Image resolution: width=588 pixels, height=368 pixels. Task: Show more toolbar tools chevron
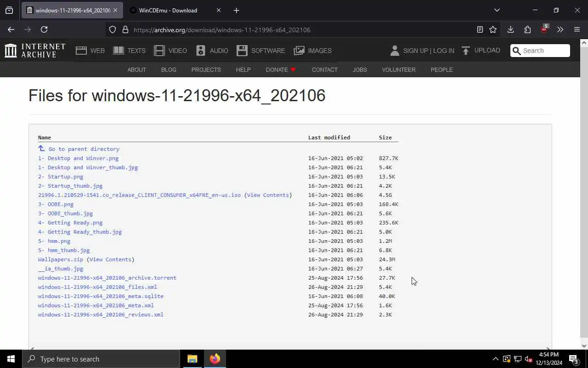point(560,29)
